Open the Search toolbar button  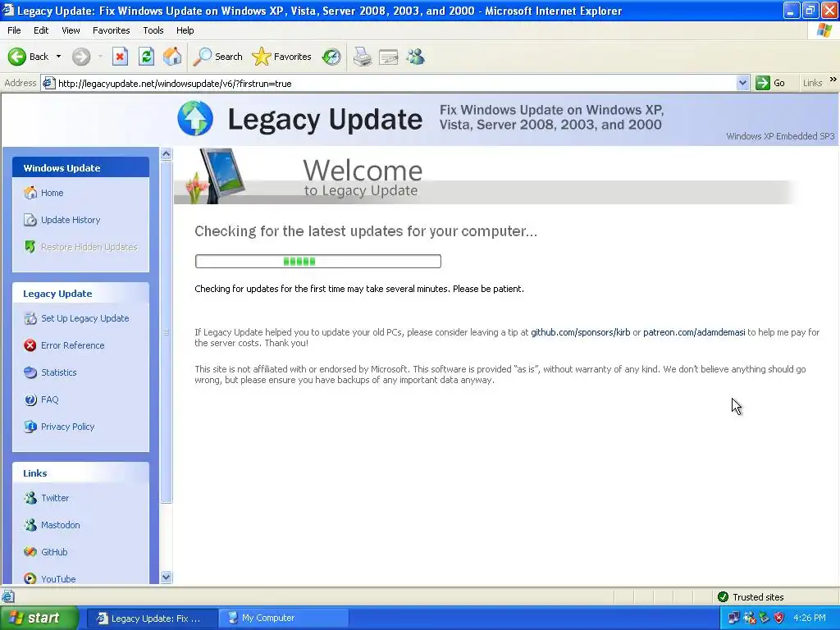tap(217, 57)
